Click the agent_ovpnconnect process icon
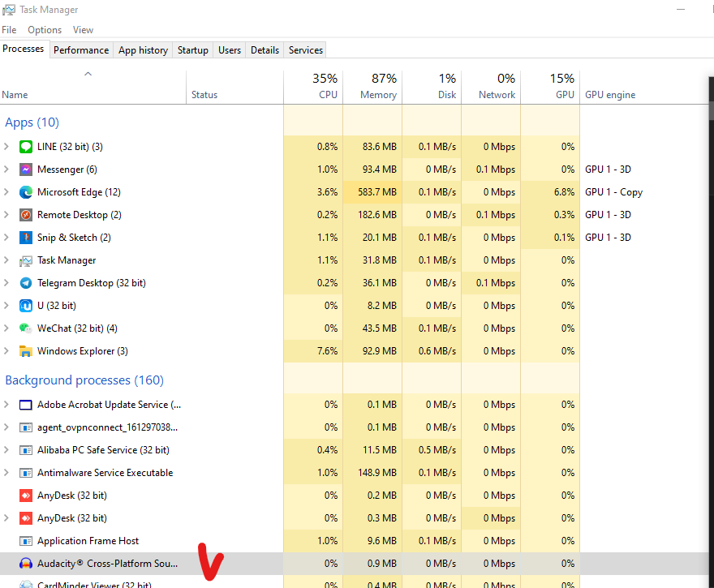Viewport: 714px width, 588px height. coord(26,427)
